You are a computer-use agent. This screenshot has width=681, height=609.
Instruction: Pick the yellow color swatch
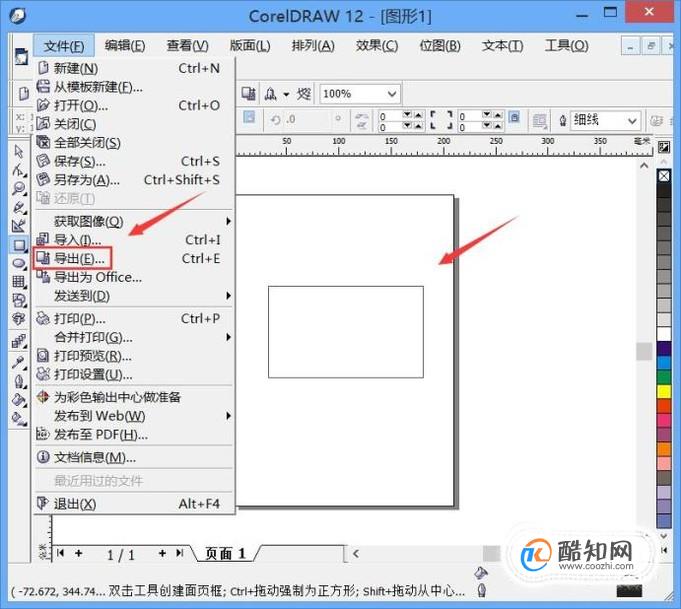[664, 391]
